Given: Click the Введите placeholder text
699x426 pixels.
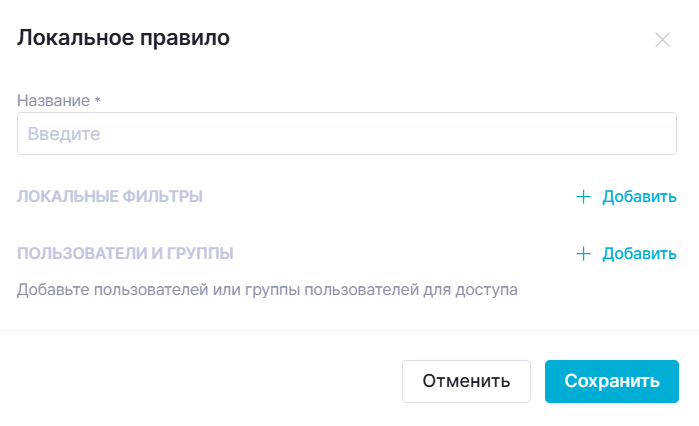Looking at the screenshot, I should (64, 133).
